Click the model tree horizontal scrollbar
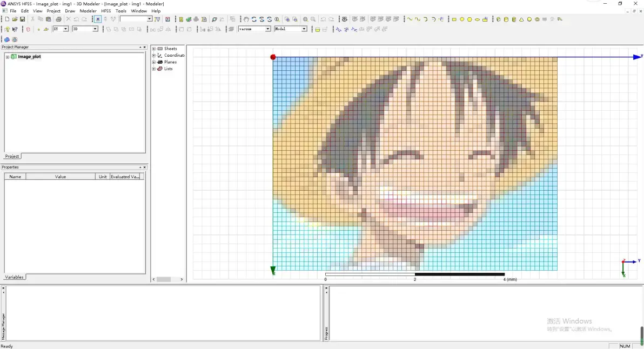The image size is (644, 349). click(164, 279)
